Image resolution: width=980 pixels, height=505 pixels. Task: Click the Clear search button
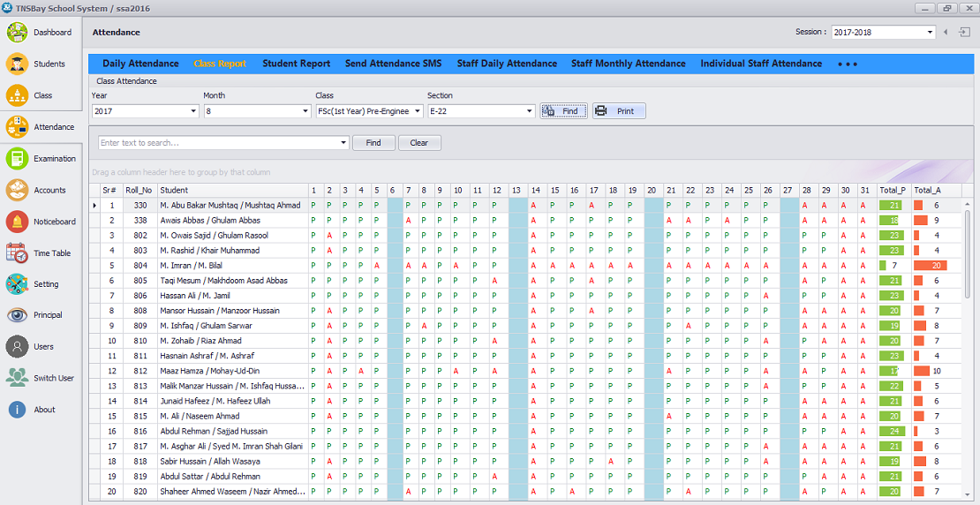[x=419, y=143]
